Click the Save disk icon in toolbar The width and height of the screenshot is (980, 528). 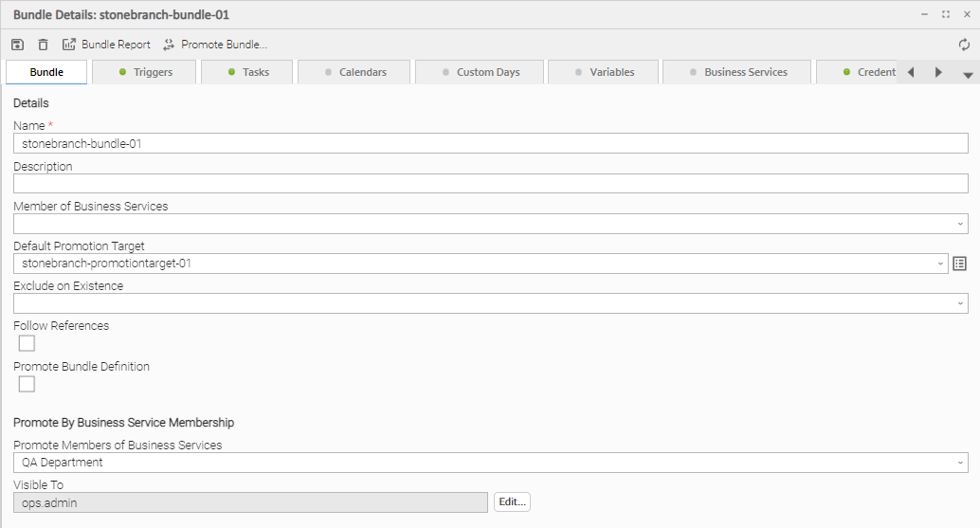[17, 45]
